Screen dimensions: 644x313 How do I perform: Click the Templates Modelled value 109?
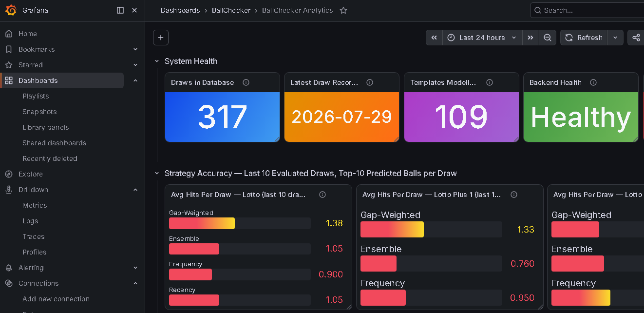tap(461, 117)
